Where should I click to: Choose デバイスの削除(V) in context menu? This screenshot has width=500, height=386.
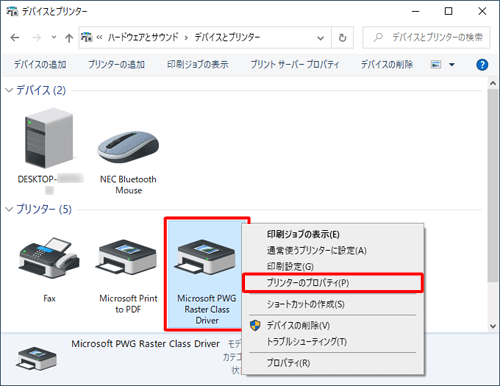298,325
